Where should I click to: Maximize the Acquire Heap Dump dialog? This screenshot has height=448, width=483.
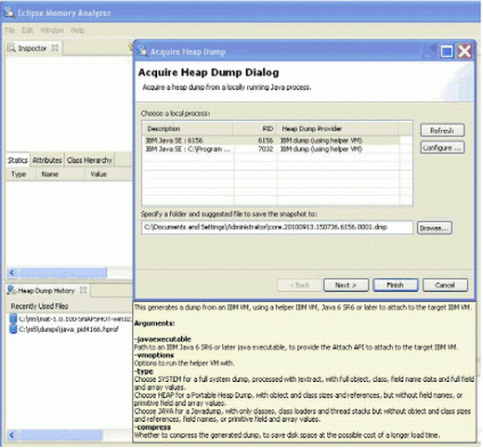447,51
